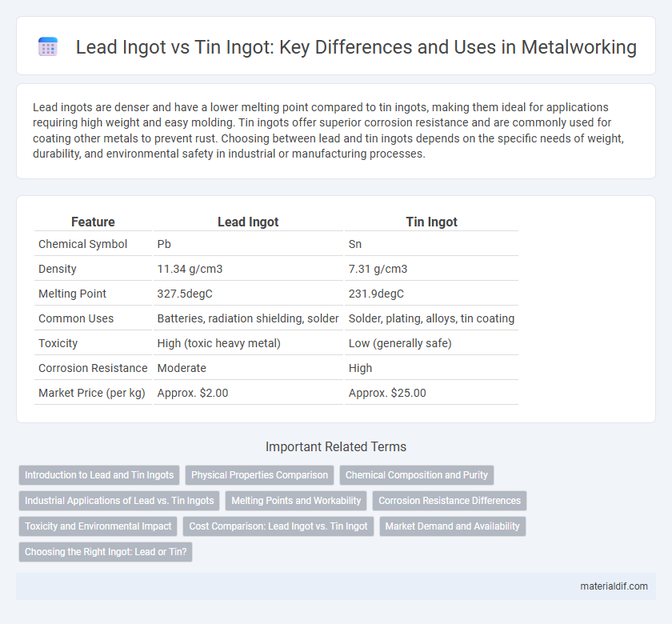Click the Approx. $25.00 cell
Screen dimensions: 672x624
387,394
